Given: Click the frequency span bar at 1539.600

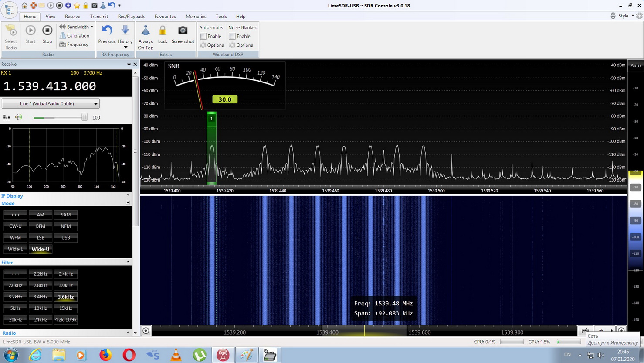Looking at the screenshot, I should click(x=419, y=332).
